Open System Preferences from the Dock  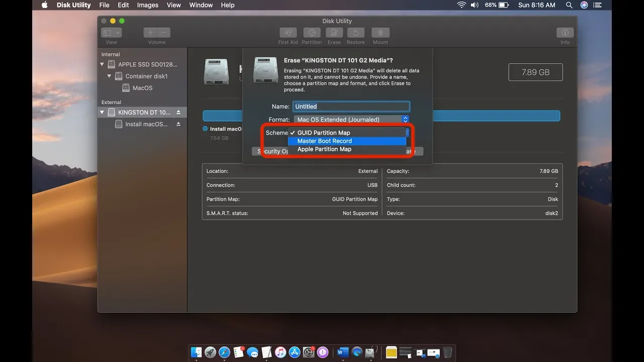(x=309, y=352)
